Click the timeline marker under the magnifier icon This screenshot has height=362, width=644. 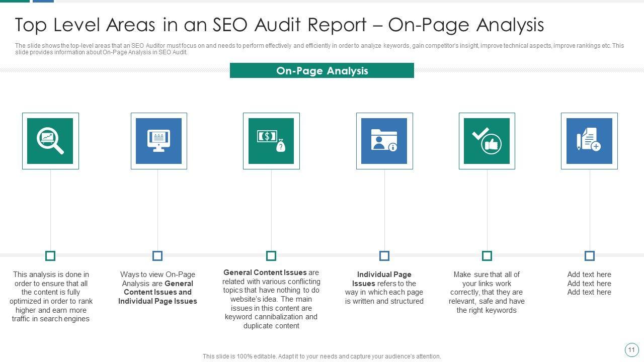(50, 256)
